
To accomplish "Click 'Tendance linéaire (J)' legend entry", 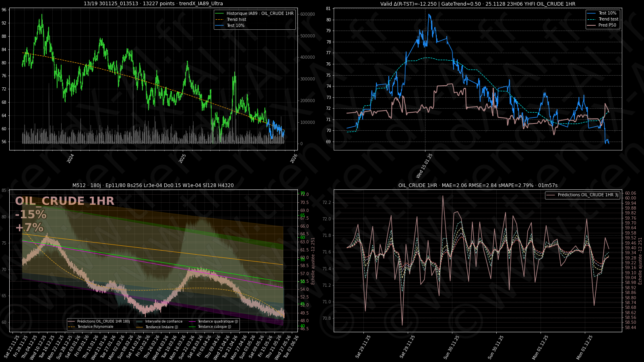I will 161,327.
